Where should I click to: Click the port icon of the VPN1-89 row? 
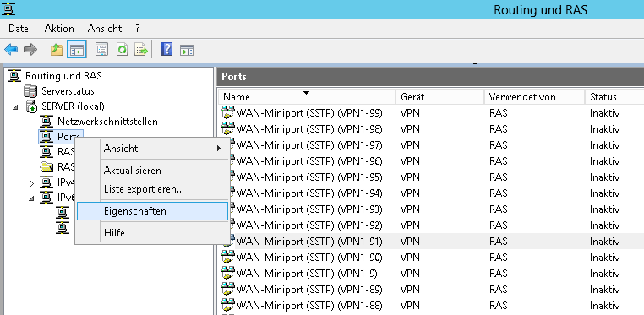[x=228, y=289]
